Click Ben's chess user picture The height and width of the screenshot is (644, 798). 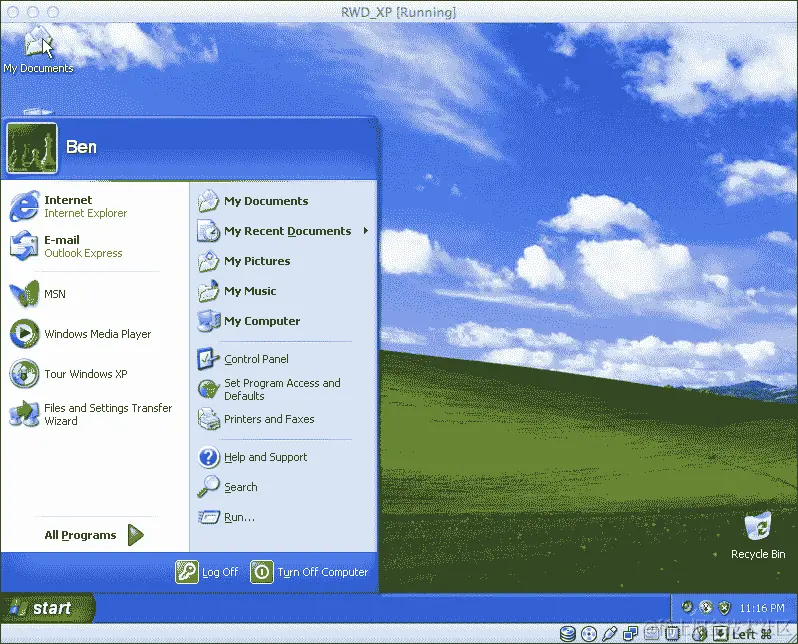[32, 148]
